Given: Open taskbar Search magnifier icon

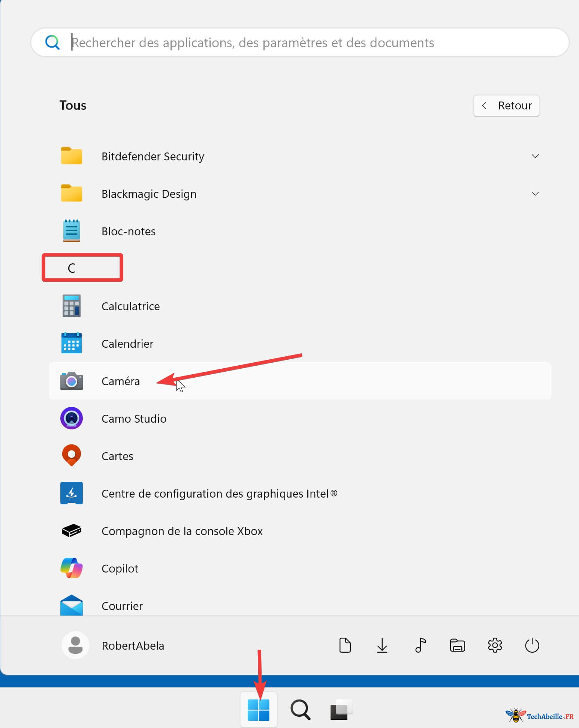Looking at the screenshot, I should point(300,710).
